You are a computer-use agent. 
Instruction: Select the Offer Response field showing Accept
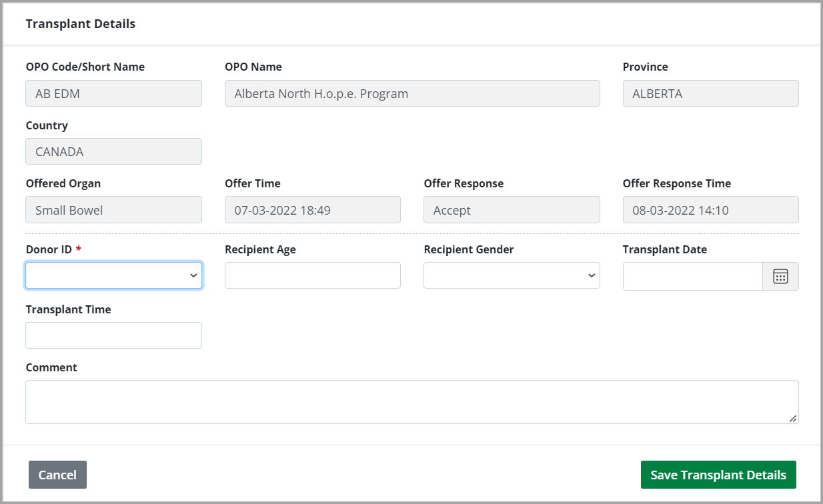pos(512,210)
